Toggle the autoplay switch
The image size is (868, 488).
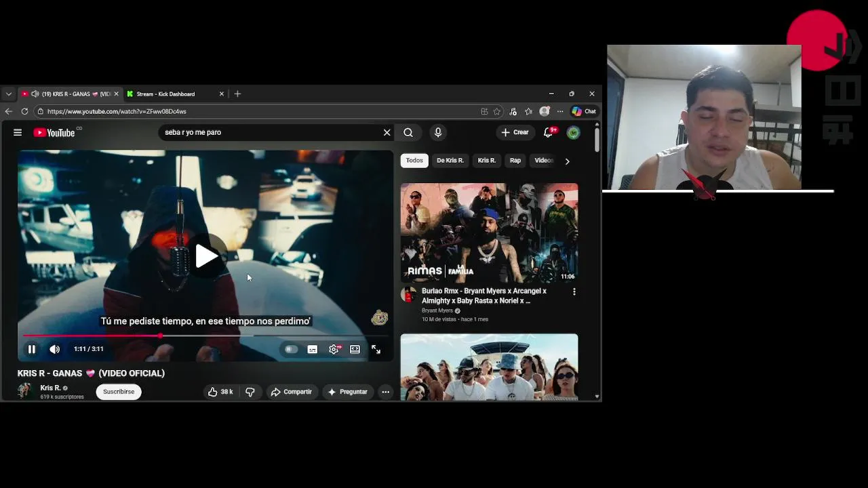pos(291,349)
